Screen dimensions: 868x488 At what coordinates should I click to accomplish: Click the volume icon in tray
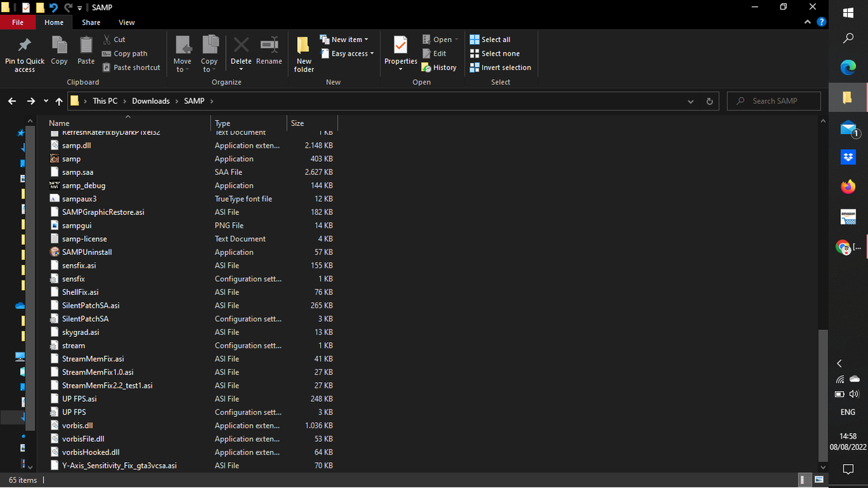[854, 394]
